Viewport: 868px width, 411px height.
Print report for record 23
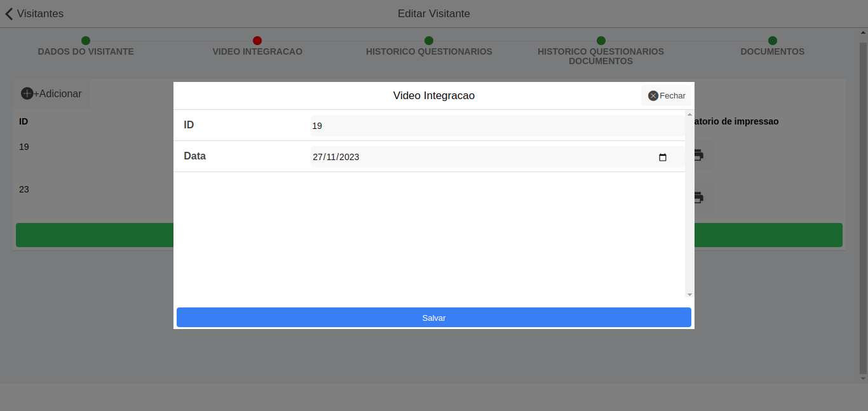pyautogui.click(x=698, y=198)
